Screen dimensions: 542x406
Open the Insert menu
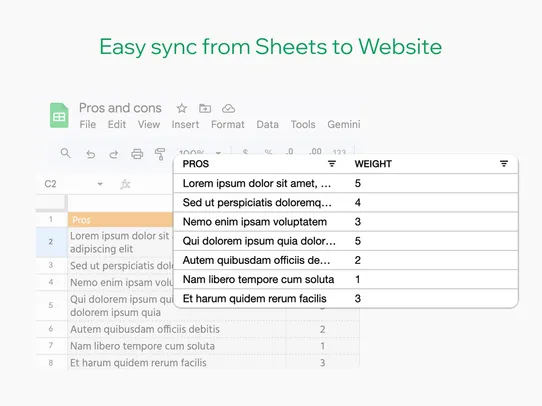point(185,124)
